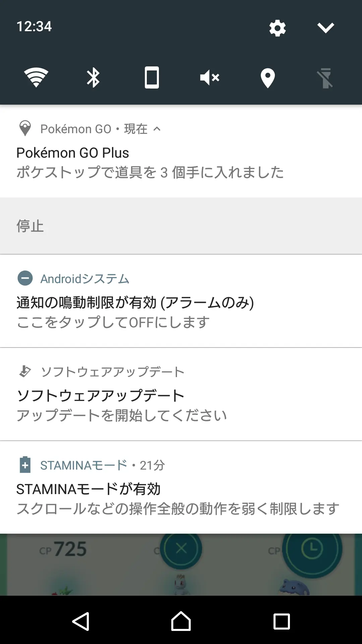
Task: Toggle the location pin quick setting
Action: pos(267,78)
